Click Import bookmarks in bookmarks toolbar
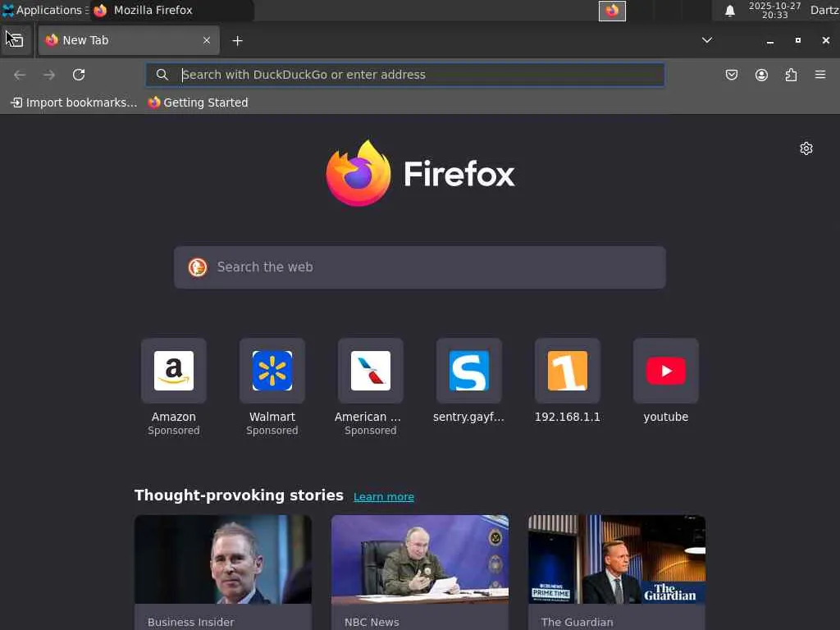This screenshot has width=840, height=630. pyautogui.click(x=74, y=103)
